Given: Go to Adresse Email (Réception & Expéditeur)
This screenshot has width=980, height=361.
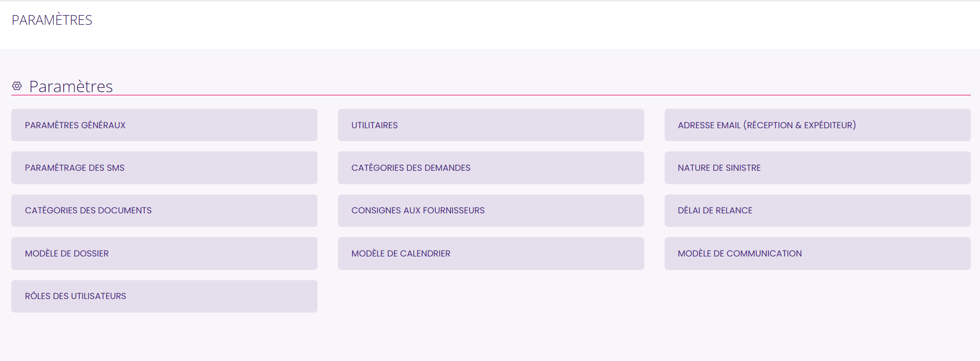Looking at the screenshot, I should click(817, 125).
